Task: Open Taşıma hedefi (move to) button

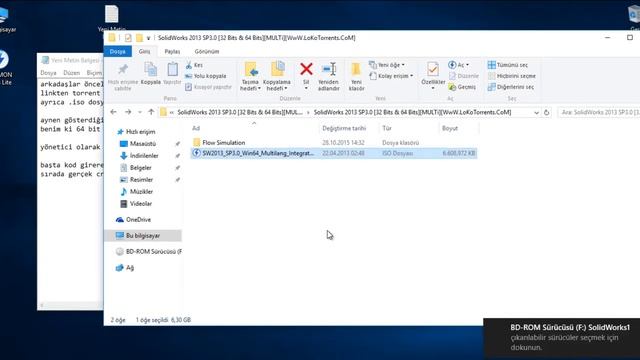Action: [250, 76]
